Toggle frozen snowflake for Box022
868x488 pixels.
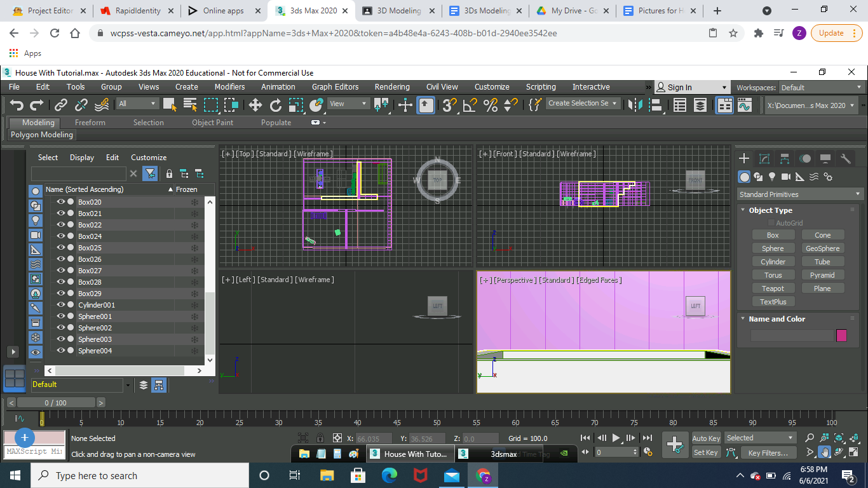194,225
